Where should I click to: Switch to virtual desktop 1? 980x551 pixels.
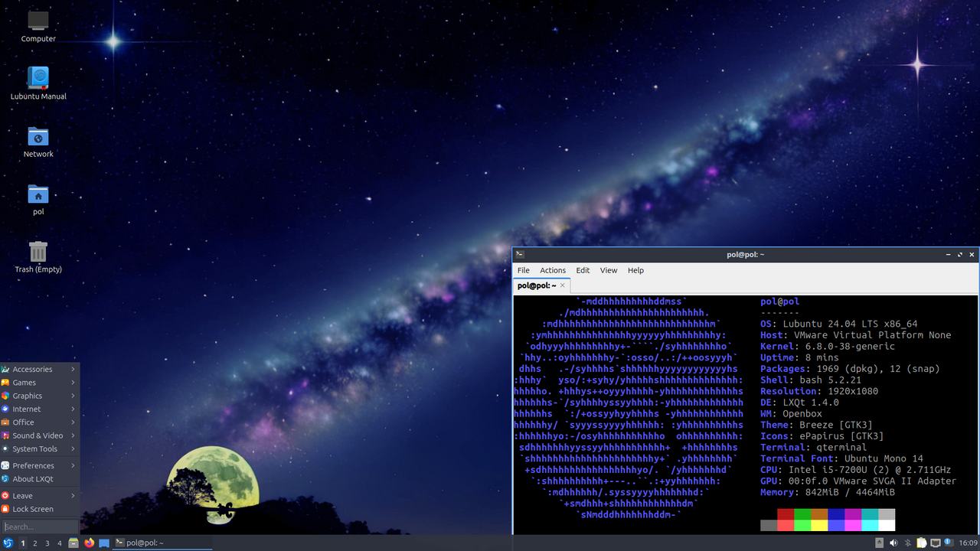(23, 543)
